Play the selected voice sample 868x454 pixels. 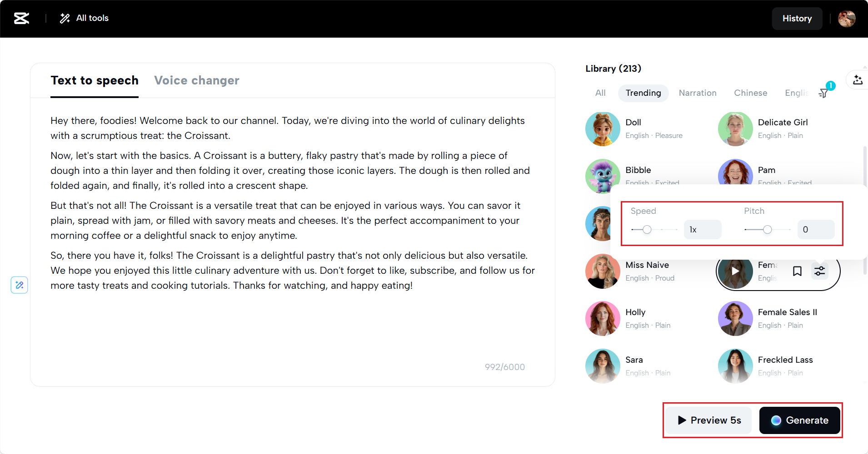pyautogui.click(x=735, y=271)
